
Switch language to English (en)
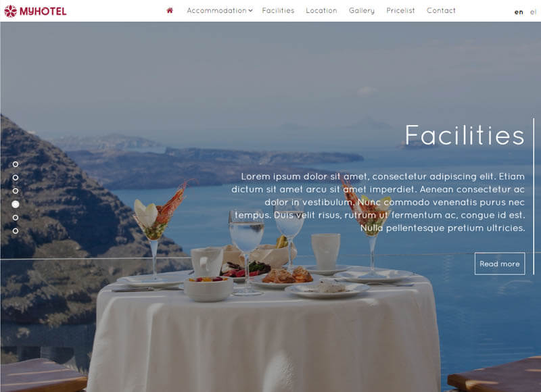click(x=519, y=12)
